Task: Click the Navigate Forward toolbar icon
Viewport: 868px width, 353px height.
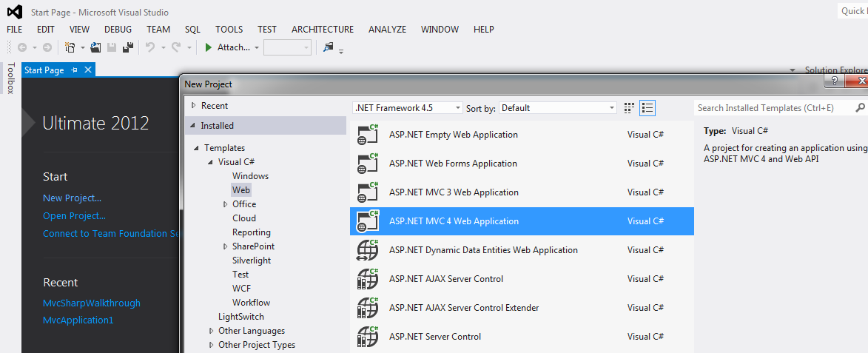Action: pos(47,47)
